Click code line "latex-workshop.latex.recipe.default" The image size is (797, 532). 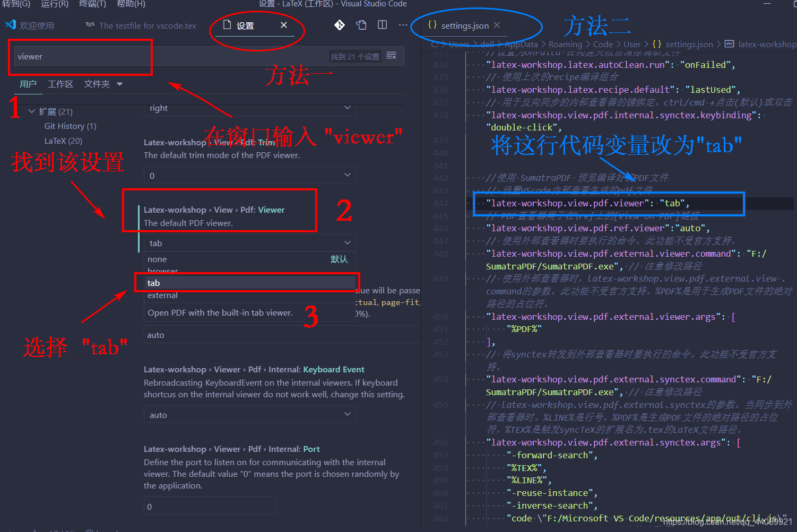point(613,90)
